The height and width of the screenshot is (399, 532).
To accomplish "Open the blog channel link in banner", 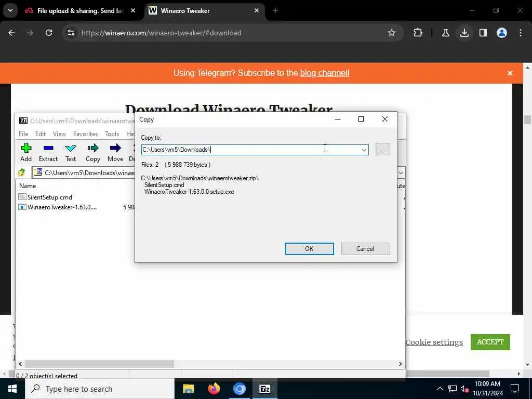I will pos(325,73).
